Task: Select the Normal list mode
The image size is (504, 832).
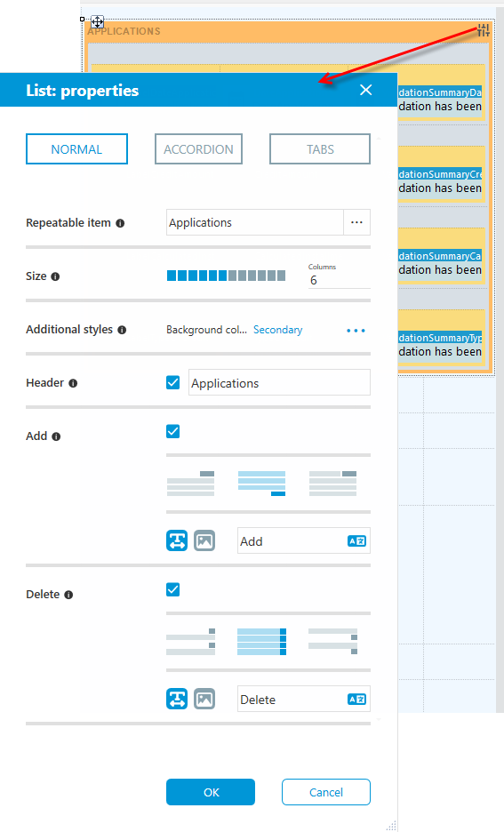Action: tap(77, 149)
